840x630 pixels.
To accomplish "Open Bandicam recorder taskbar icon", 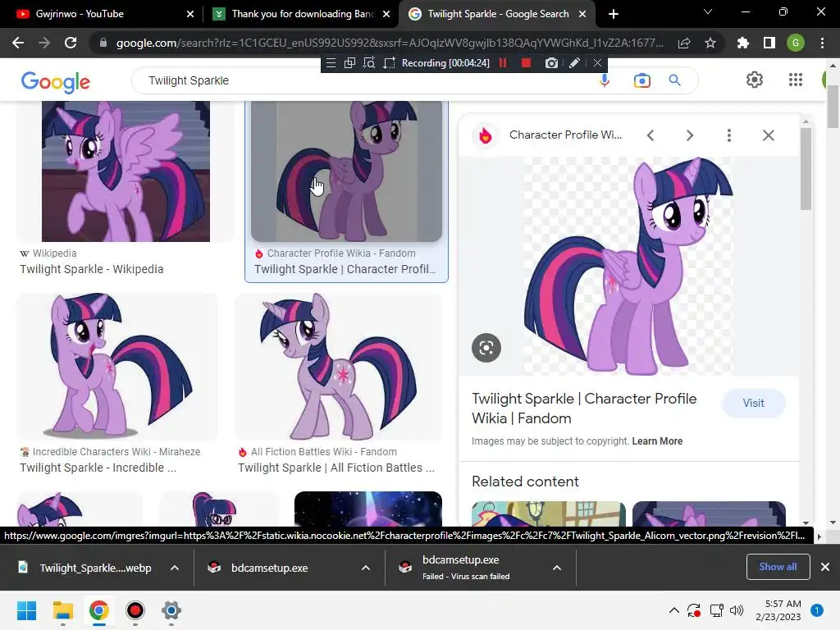I will point(135,610).
